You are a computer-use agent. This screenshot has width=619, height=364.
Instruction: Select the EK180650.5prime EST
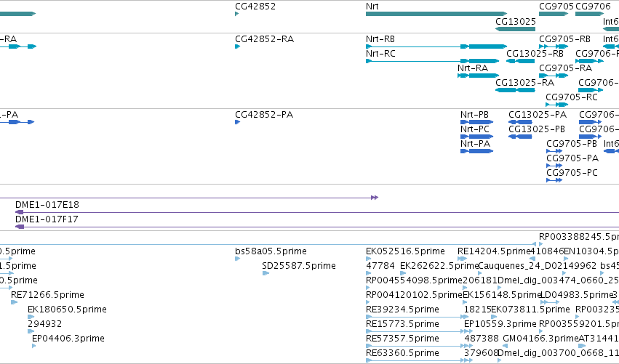(x=31, y=317)
